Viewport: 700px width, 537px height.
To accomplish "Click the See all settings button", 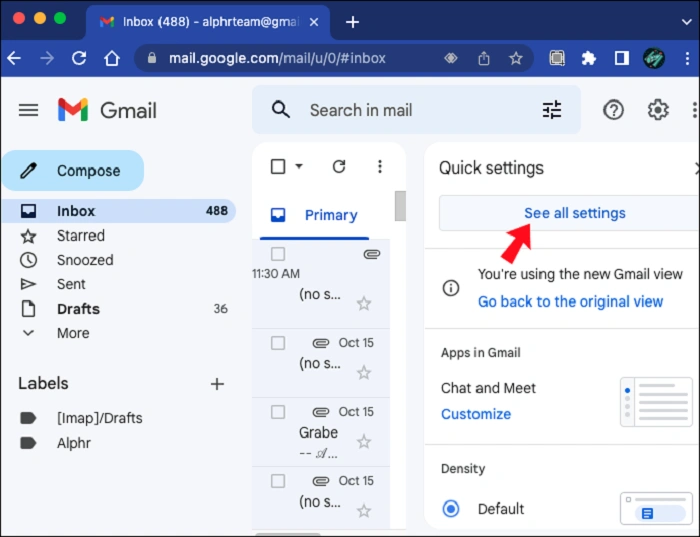I will click(574, 213).
